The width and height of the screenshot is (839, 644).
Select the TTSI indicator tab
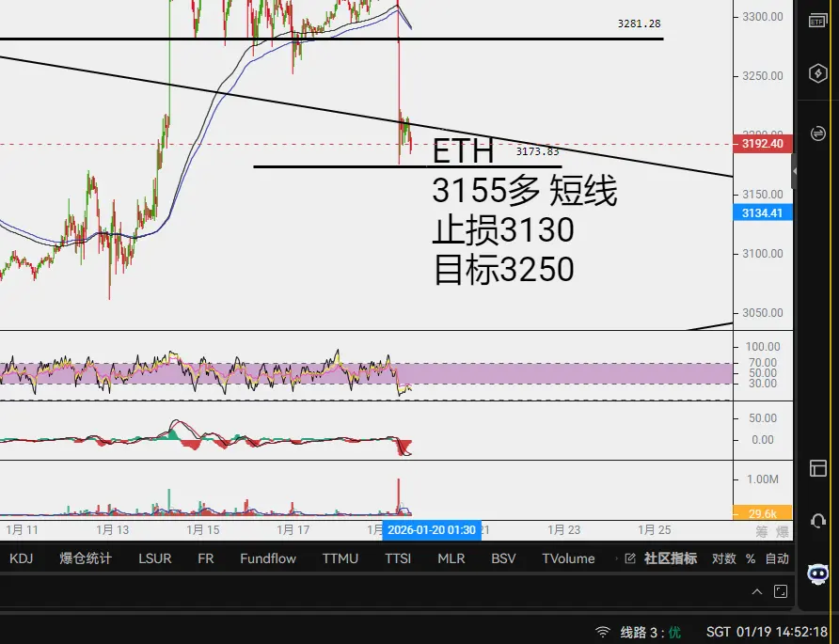click(x=398, y=558)
